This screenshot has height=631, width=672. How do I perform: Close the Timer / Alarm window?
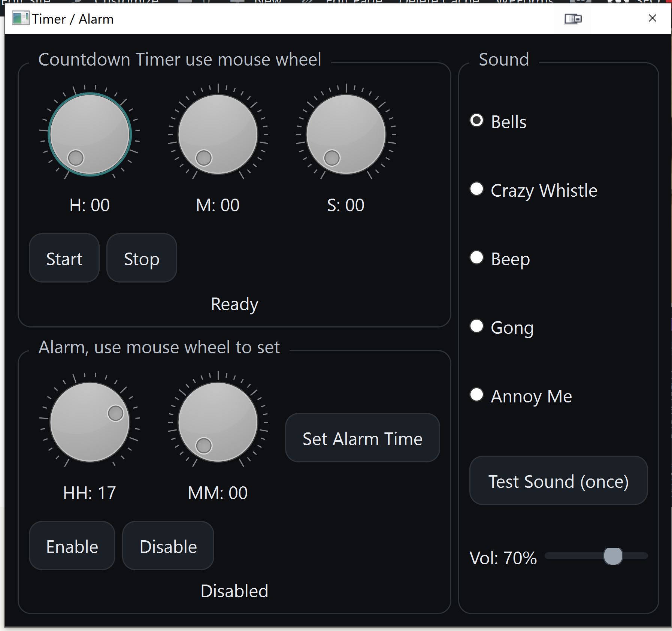[x=652, y=18]
